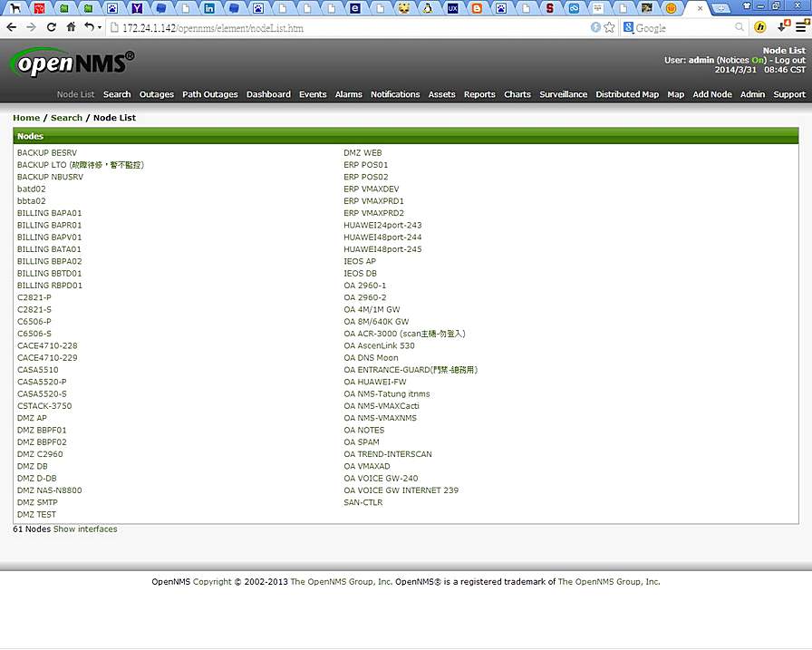812x650 pixels.
Task: Open the browser main menu icon
Action: click(x=802, y=27)
